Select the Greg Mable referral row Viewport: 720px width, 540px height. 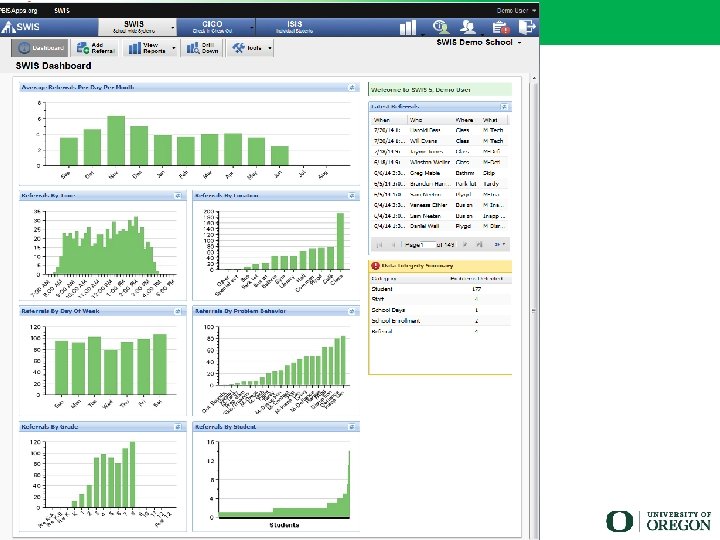tap(439, 173)
